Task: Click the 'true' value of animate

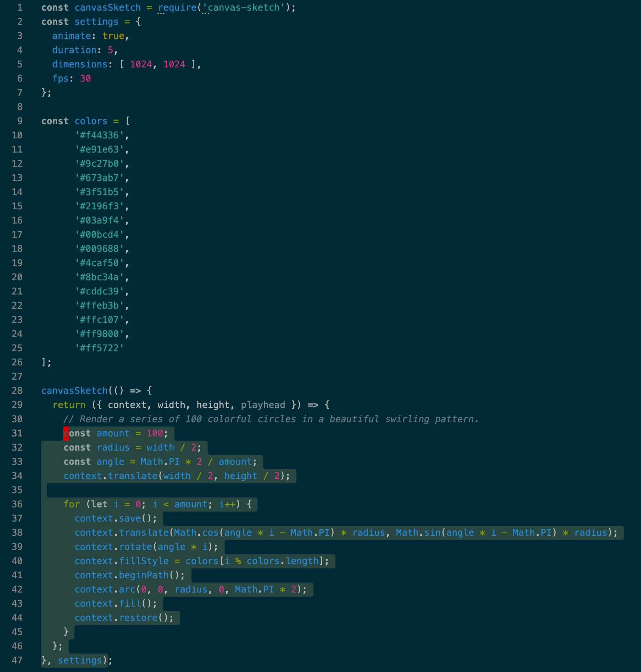Action: [113, 36]
